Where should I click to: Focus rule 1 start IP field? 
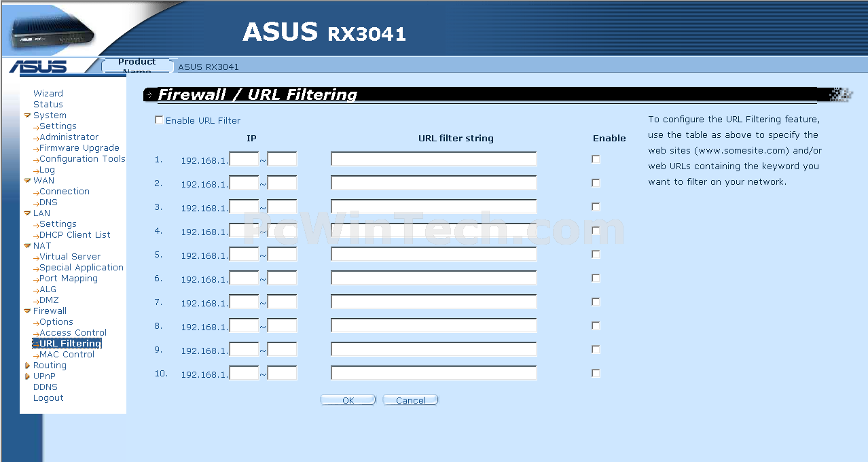(x=245, y=159)
